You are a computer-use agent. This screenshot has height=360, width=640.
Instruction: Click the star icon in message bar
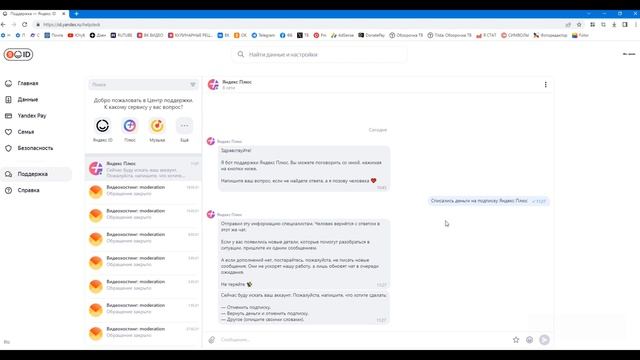tap(516, 340)
